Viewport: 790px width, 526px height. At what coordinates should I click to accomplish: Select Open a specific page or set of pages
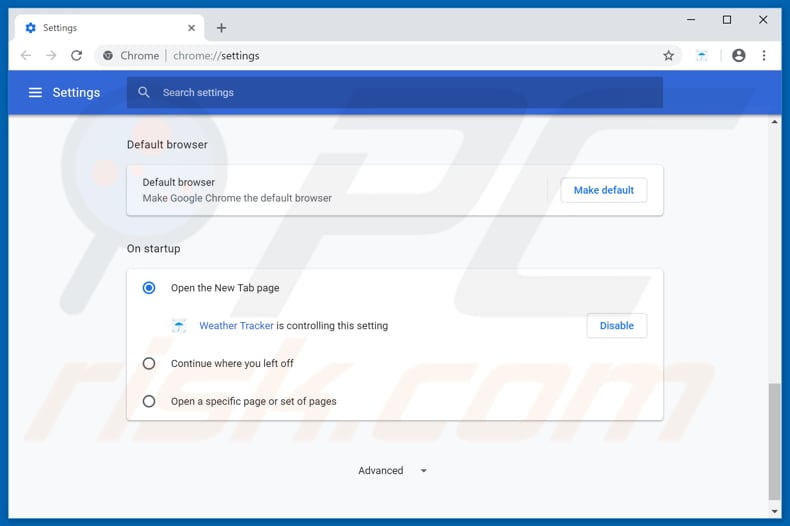coord(149,401)
